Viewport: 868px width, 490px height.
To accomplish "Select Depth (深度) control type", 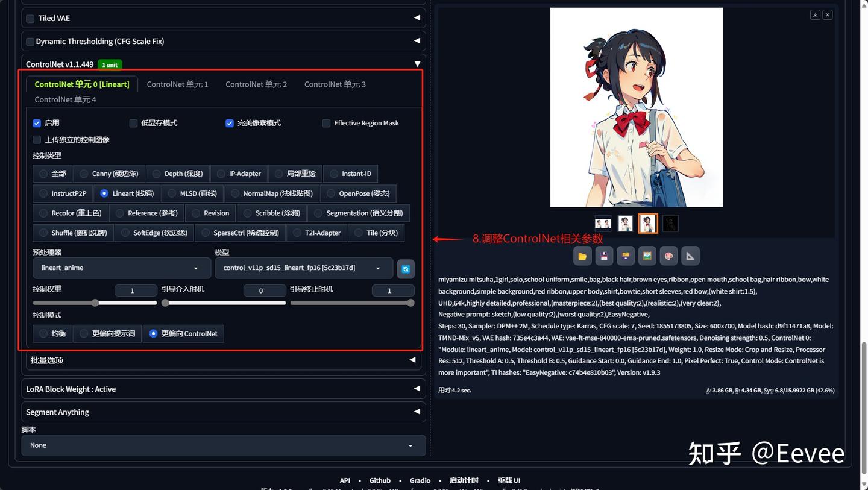I will pos(178,174).
